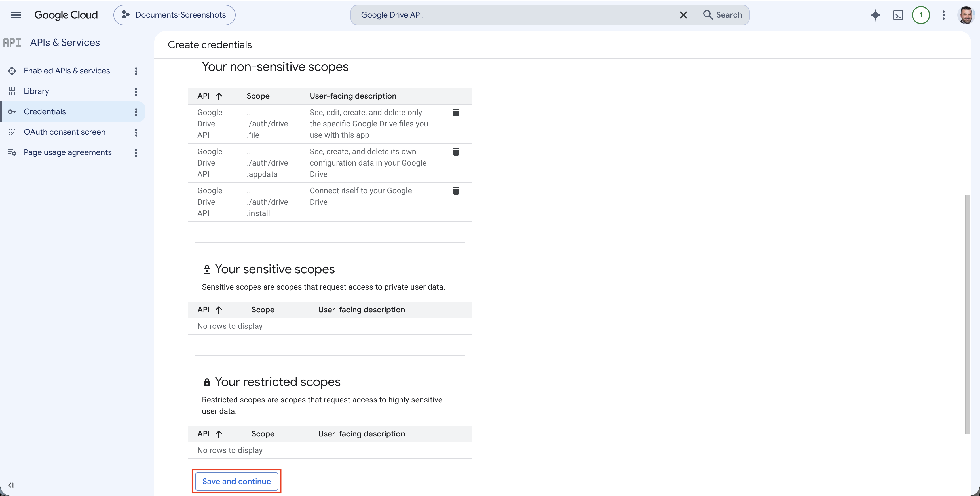This screenshot has height=496, width=980.
Task: Open more options for Page usage agreements
Action: tap(136, 152)
